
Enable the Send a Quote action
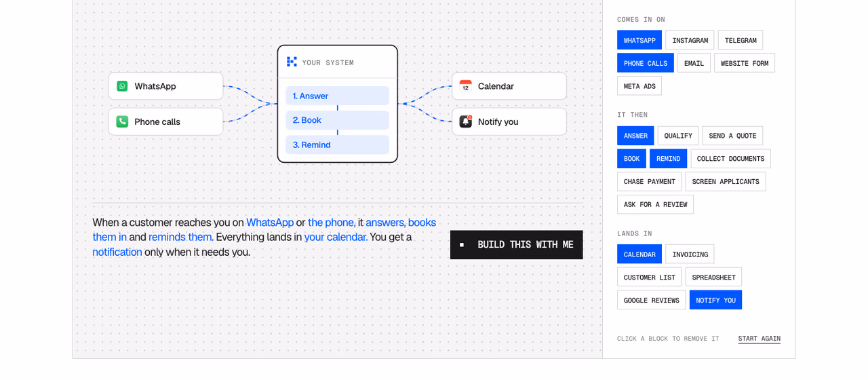732,136
